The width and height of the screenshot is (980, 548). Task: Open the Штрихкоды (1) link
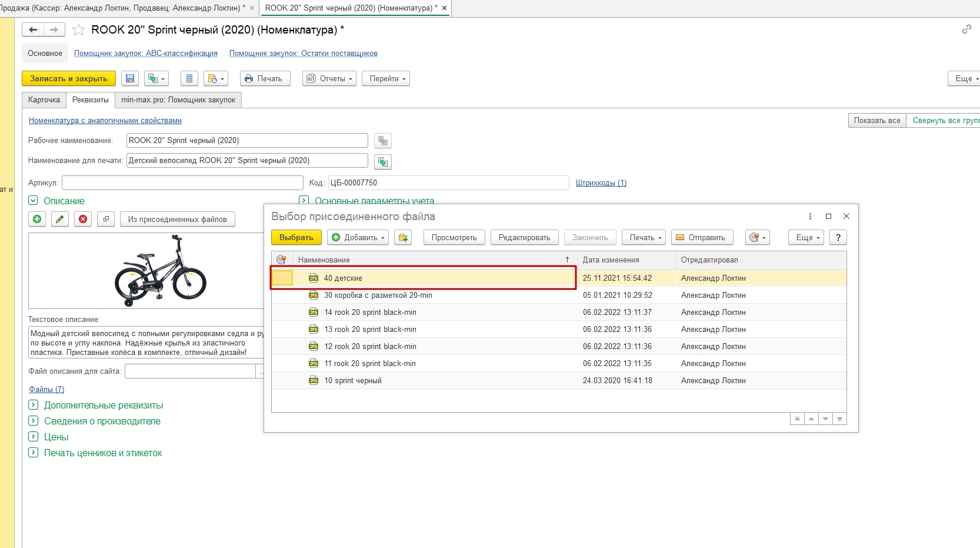[601, 183]
